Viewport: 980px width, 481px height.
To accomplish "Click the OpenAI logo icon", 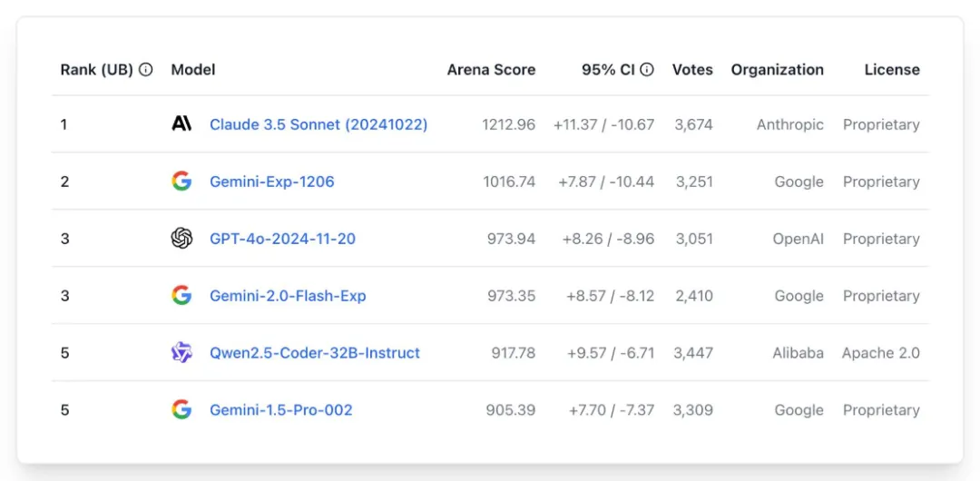I will click(181, 239).
